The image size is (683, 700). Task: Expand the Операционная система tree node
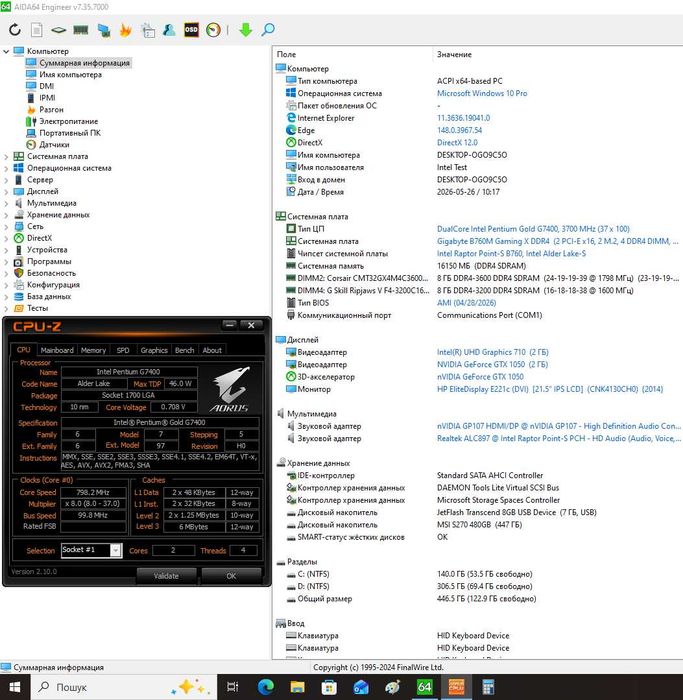click(6, 168)
